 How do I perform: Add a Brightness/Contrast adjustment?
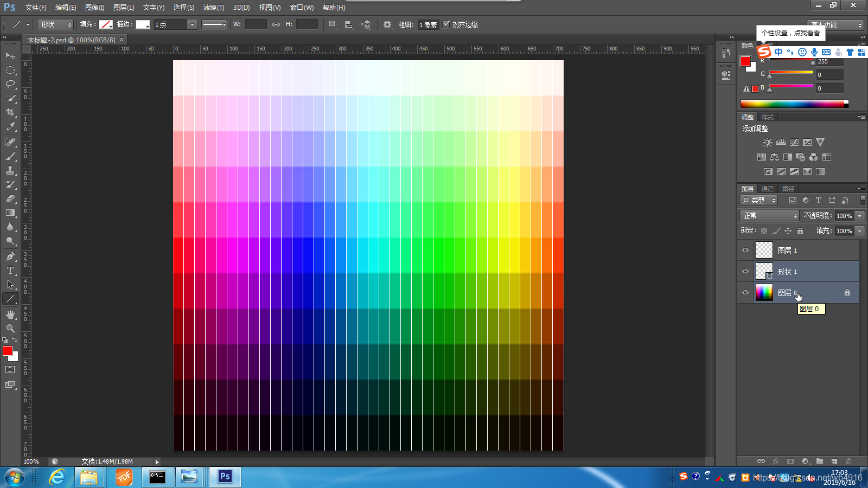coord(768,143)
